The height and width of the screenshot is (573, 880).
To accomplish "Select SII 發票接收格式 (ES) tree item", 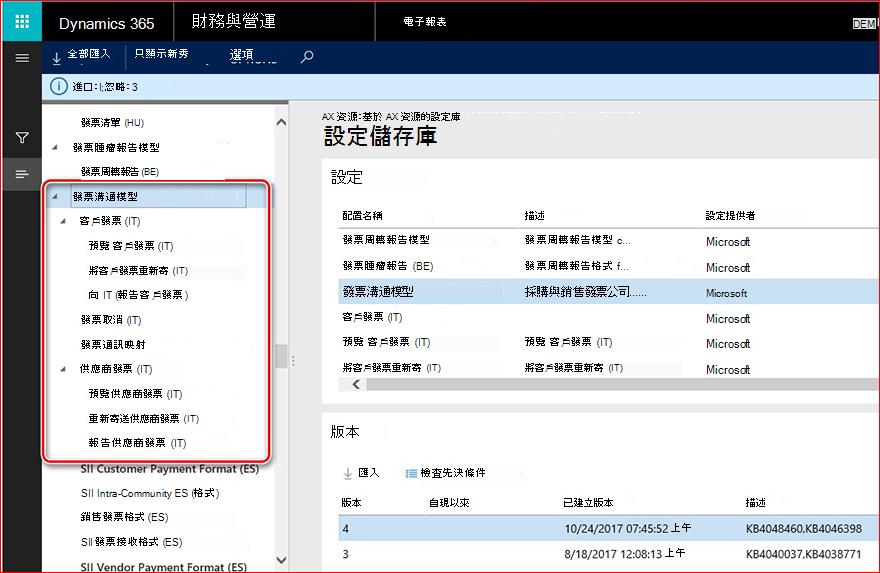I will point(131,542).
